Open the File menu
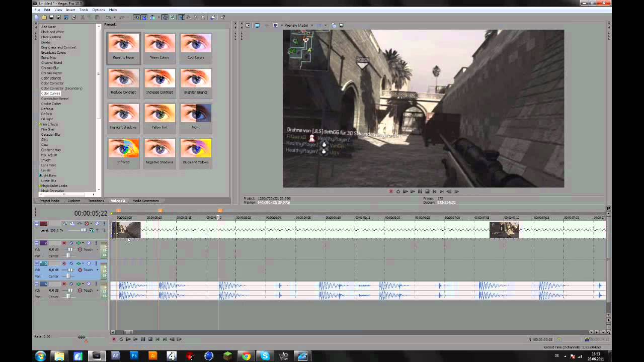This screenshot has height=362, width=644. click(37, 10)
